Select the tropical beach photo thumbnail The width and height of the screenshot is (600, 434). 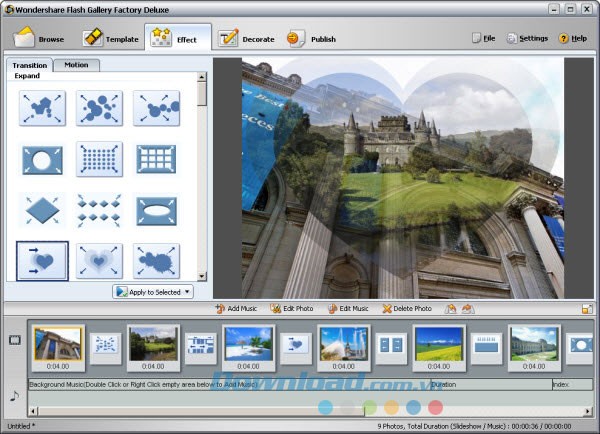tap(248, 343)
